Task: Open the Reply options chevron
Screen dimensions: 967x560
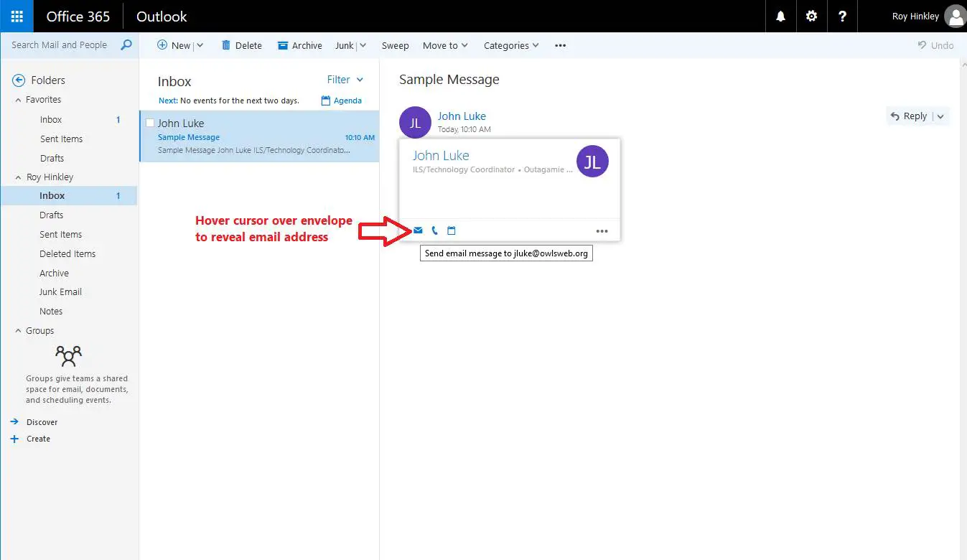Action: pos(940,116)
